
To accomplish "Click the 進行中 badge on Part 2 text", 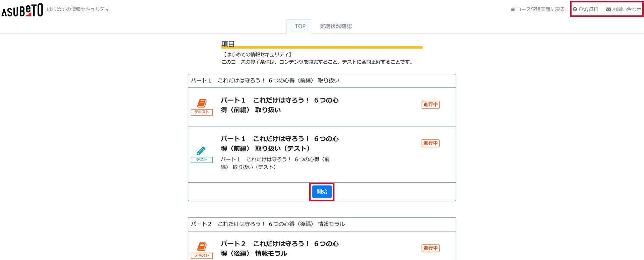I will 430,248.
